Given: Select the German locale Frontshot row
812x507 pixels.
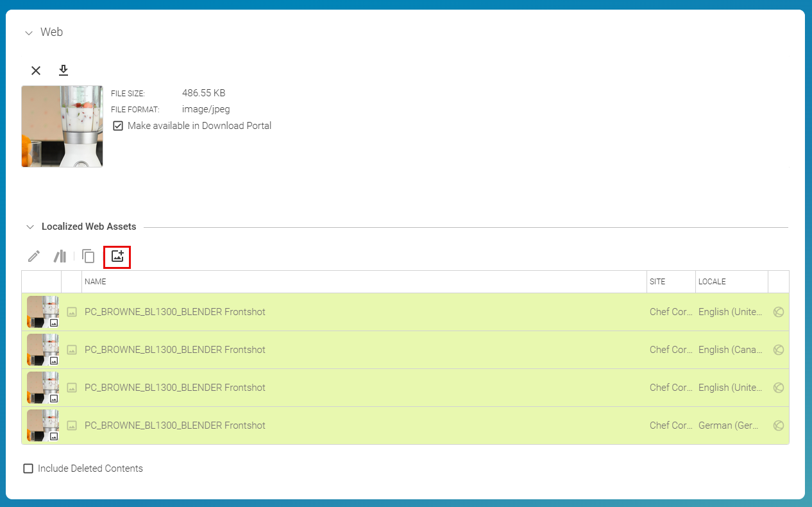Looking at the screenshot, I should click(405, 425).
